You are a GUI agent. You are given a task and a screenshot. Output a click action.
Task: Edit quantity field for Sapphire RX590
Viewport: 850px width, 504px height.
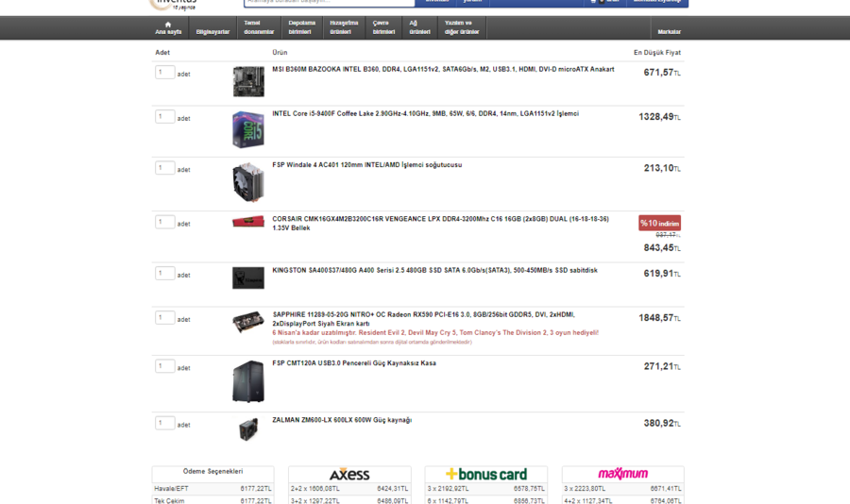pos(164,317)
